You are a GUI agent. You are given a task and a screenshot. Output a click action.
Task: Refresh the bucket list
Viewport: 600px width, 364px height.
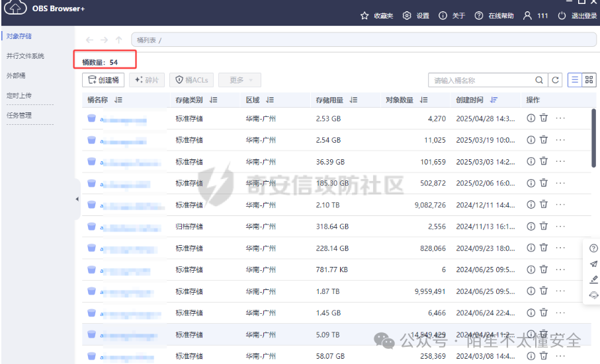tap(555, 80)
